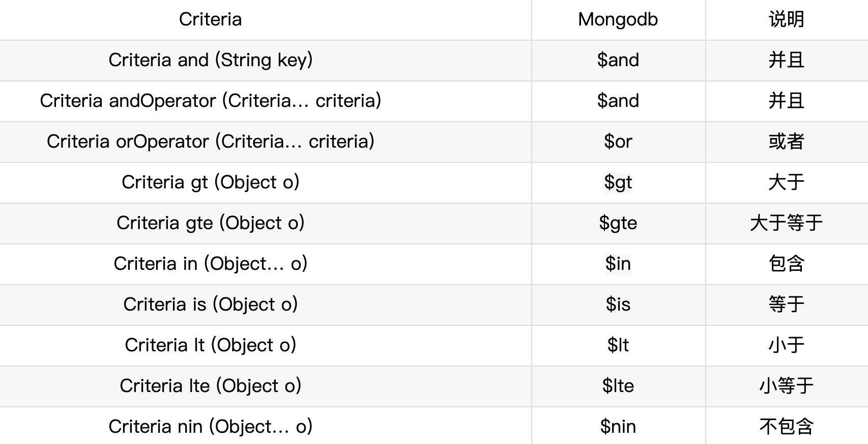
Task: Click the 说明 column header
Action: (786, 19)
